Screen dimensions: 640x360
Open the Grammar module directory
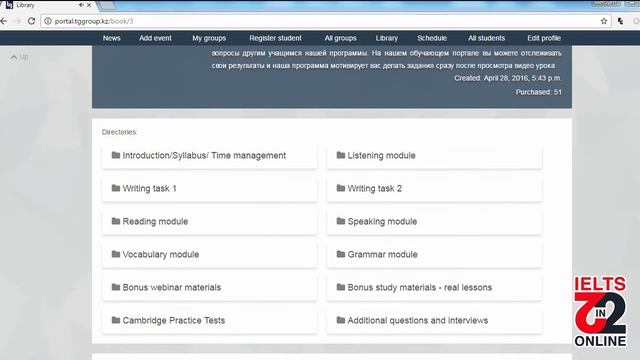(x=434, y=255)
